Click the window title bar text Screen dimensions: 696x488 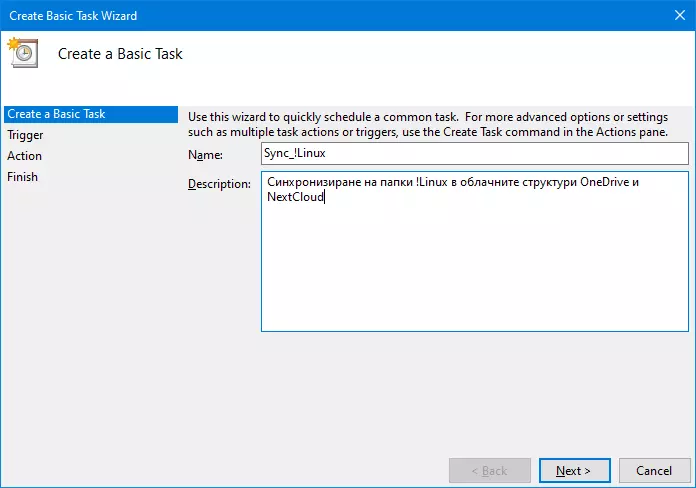coord(71,16)
